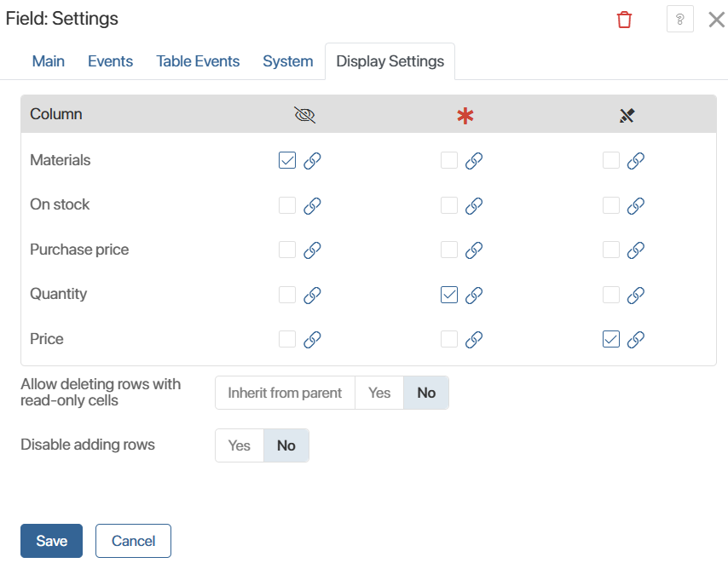Click link icon for Purchase price read-only setting
Screen dimensions: 728x563
pos(636,250)
